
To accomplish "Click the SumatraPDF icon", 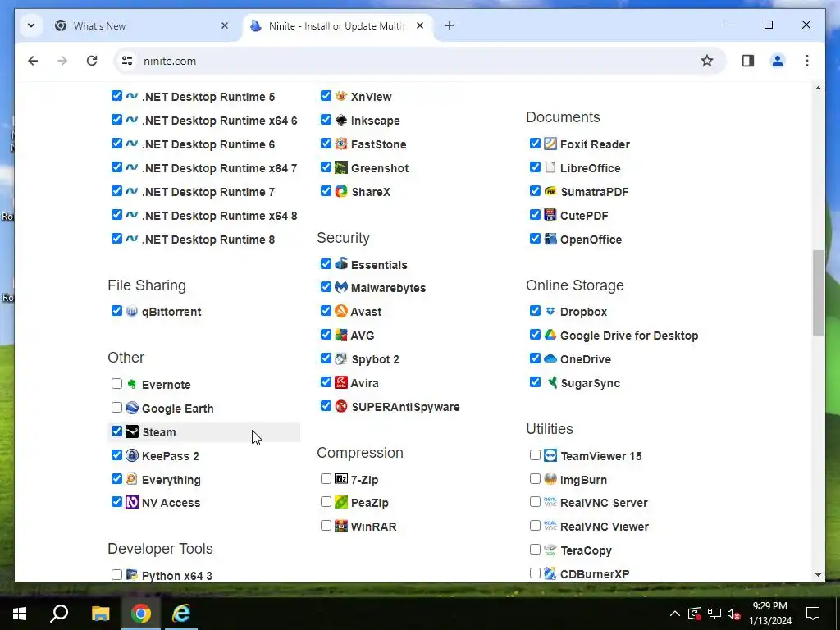I will click(550, 190).
